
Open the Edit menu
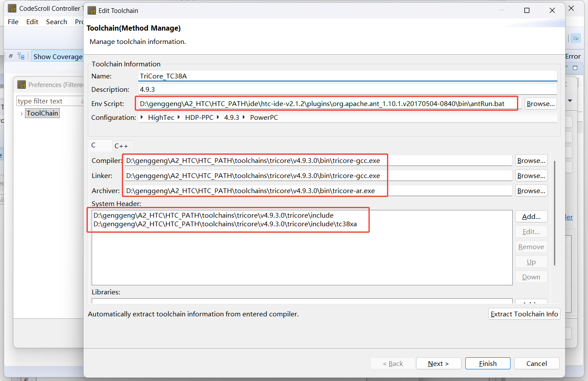pyautogui.click(x=32, y=22)
